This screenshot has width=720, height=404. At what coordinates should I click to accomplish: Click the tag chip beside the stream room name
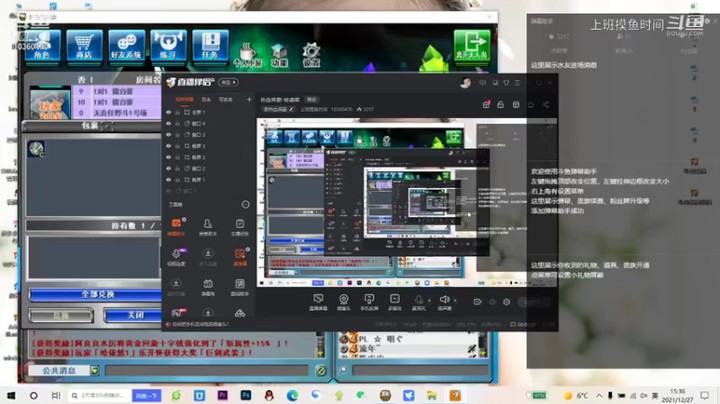(x=312, y=99)
